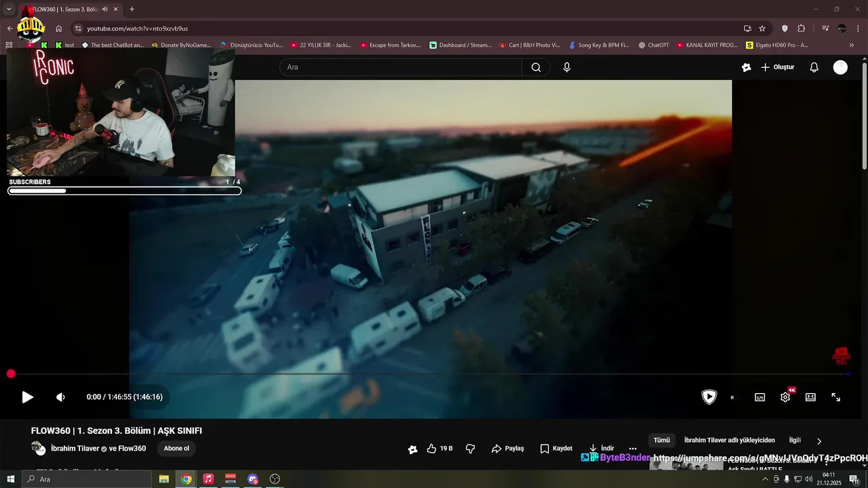Open Windows Start menu

[x=11, y=479]
